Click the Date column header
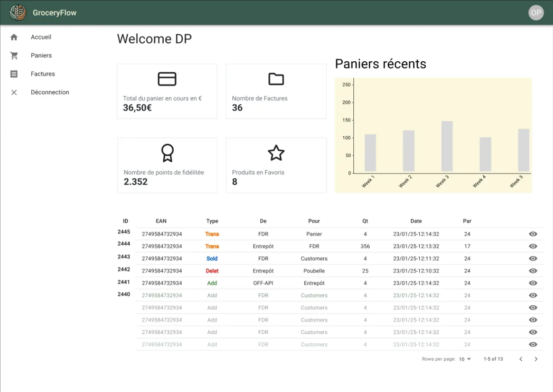Viewport: 553px width, 392px height. (416, 221)
